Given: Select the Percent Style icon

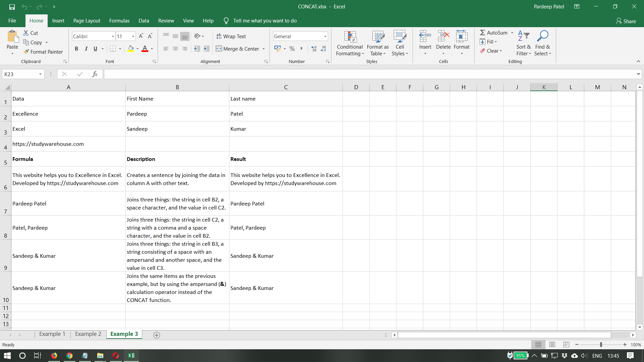Looking at the screenshot, I should tap(292, 49).
